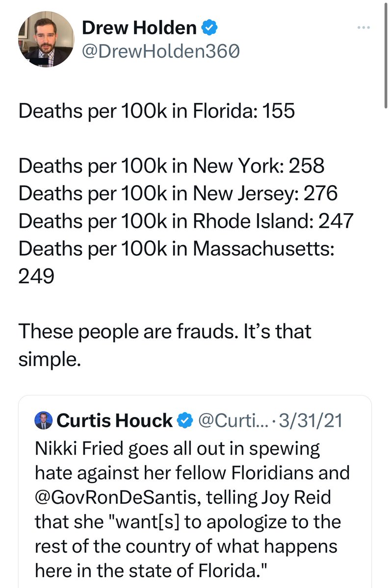Click the "These people are frauds" sentence
Screen dimensions: 390x588
point(165,331)
